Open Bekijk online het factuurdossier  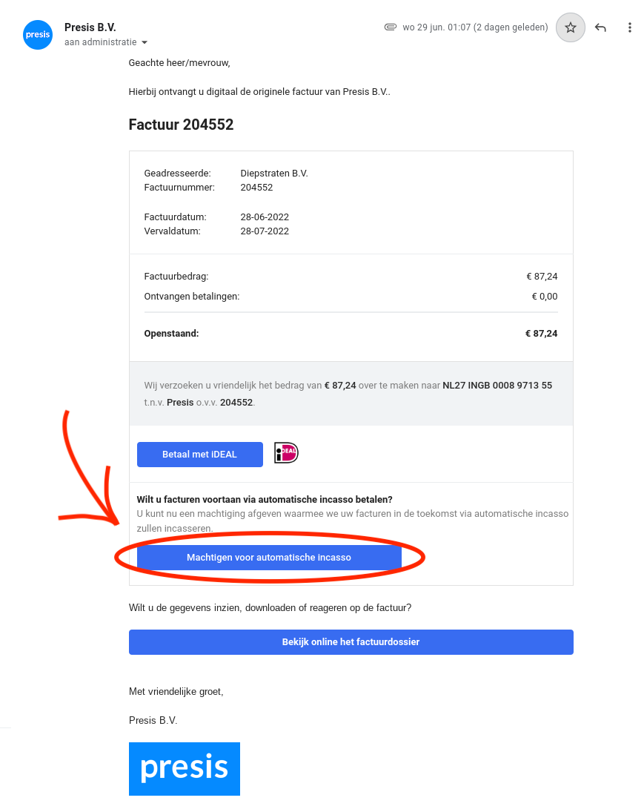351,642
